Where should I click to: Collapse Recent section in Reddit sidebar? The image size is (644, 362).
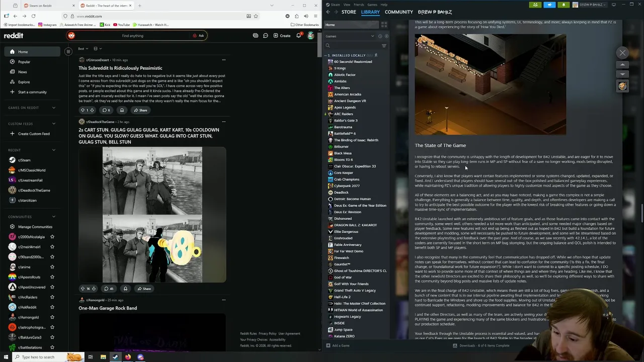tap(54, 150)
